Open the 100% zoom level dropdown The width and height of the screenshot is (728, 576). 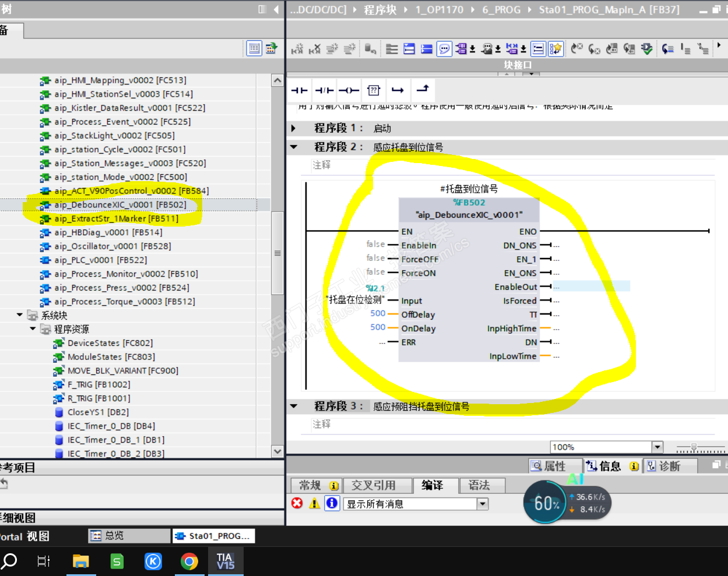(657, 447)
